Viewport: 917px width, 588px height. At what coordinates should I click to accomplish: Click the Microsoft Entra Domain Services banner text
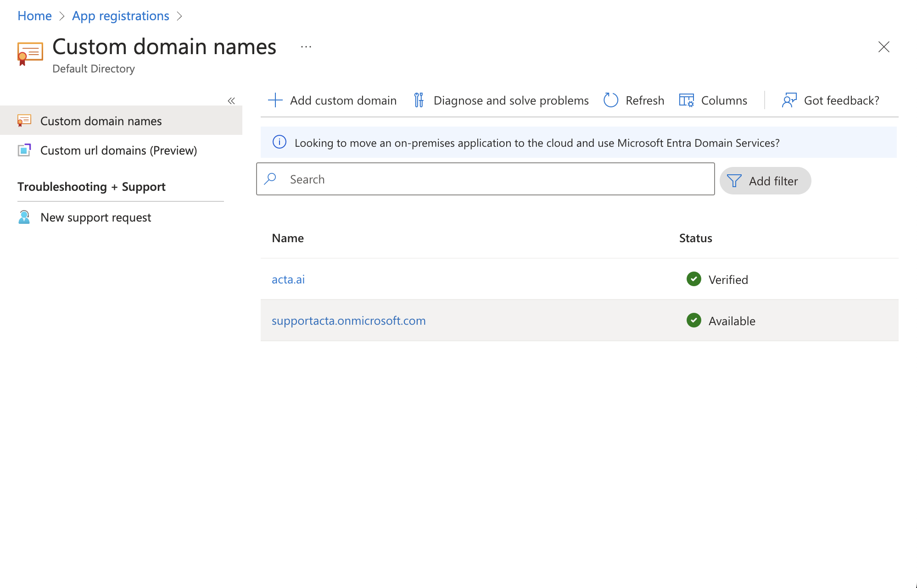[x=537, y=143]
